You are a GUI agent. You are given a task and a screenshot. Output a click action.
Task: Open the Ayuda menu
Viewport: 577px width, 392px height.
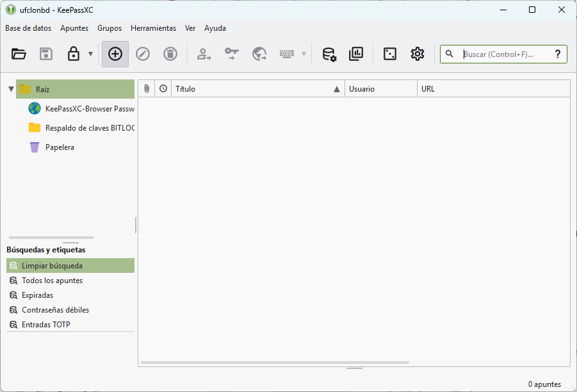[215, 28]
